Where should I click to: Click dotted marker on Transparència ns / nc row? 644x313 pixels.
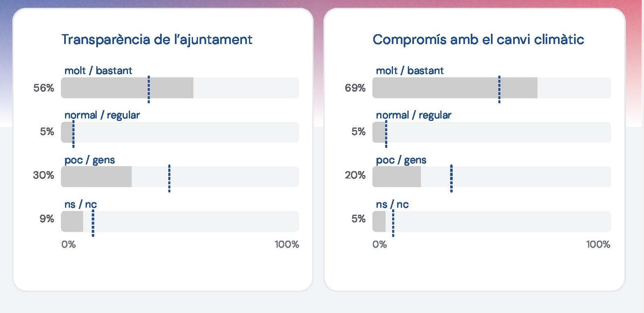tap(93, 223)
